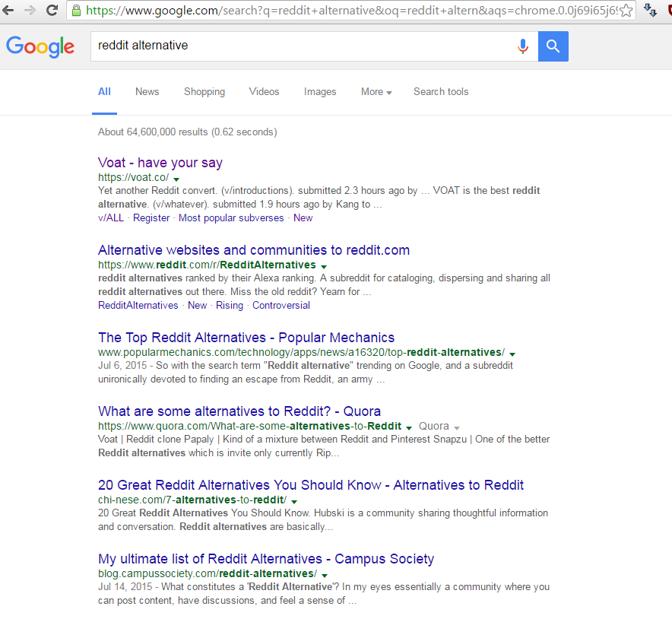672x619 pixels.
Task: Open the 'New' sitelink under RedditAlternatives
Action: (x=197, y=305)
